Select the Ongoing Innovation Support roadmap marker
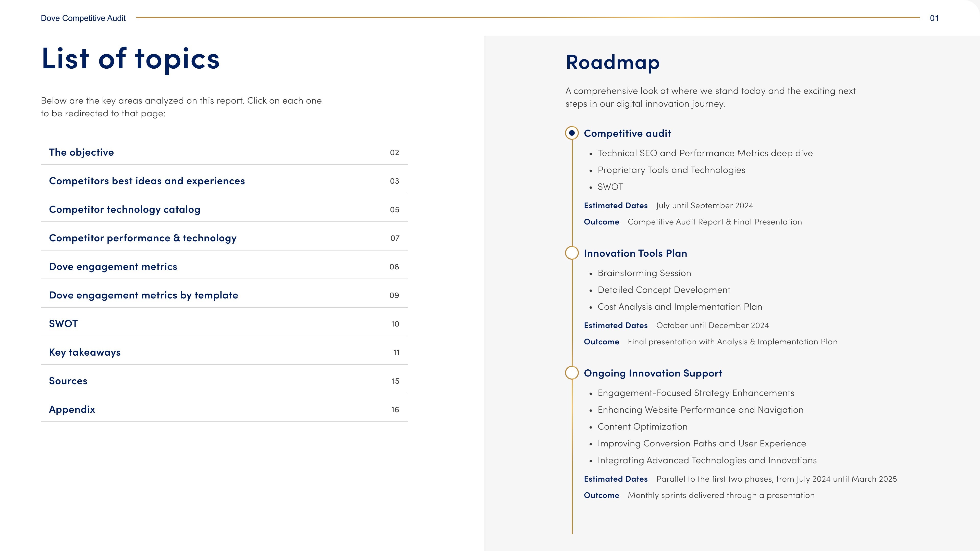980x551 pixels. click(572, 373)
